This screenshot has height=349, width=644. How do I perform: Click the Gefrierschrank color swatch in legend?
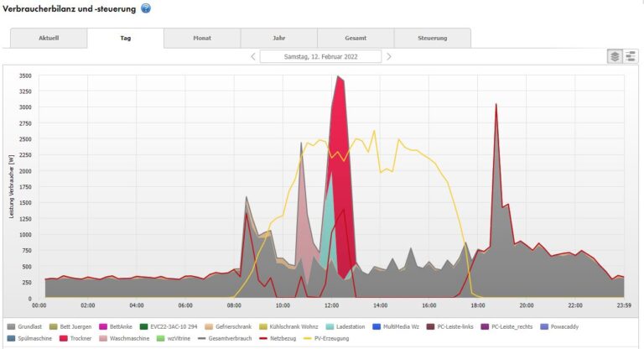(210, 326)
